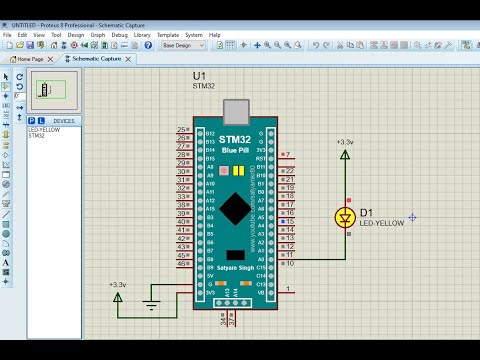Select the Graph Mode tool
480x360 pixels.
coord(6,165)
